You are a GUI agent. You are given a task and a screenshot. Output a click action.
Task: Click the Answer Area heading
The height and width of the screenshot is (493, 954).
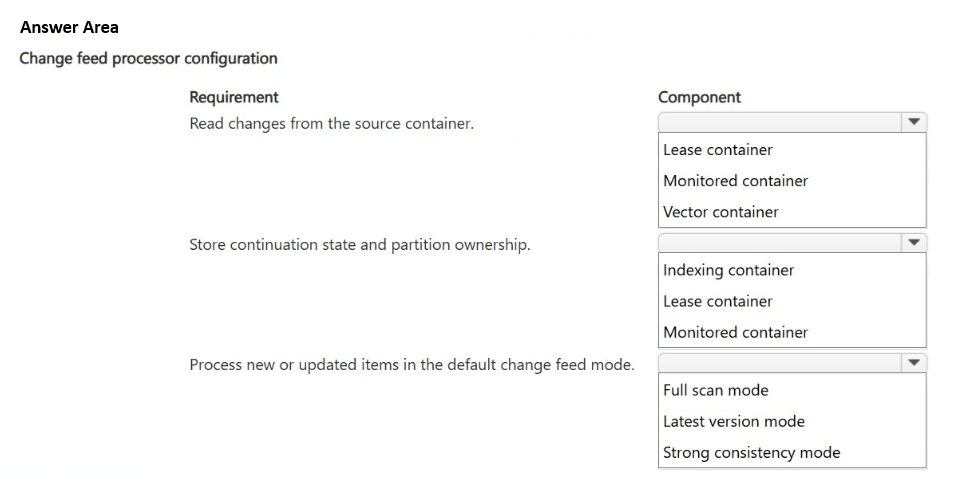[69, 27]
